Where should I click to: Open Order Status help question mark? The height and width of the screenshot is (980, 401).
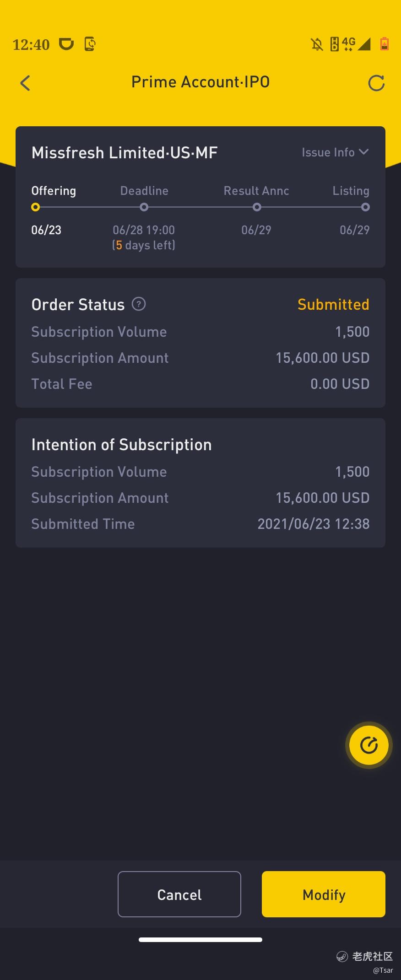tap(139, 304)
